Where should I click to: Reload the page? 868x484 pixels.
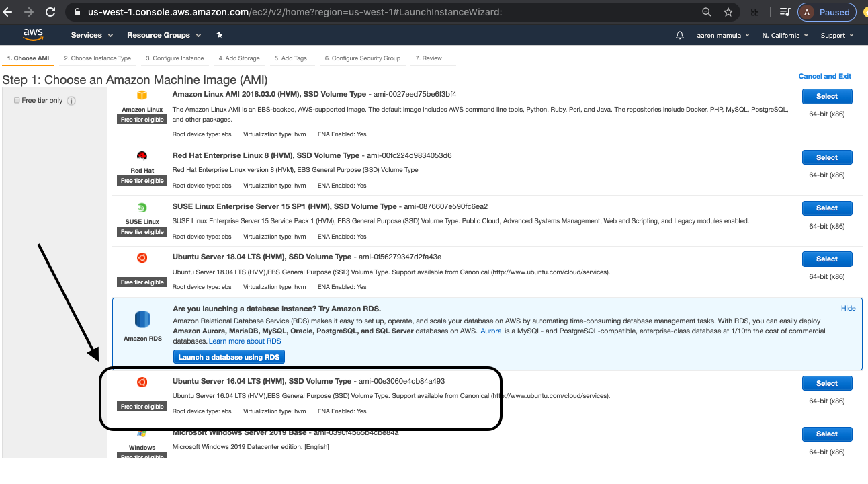tap(50, 12)
